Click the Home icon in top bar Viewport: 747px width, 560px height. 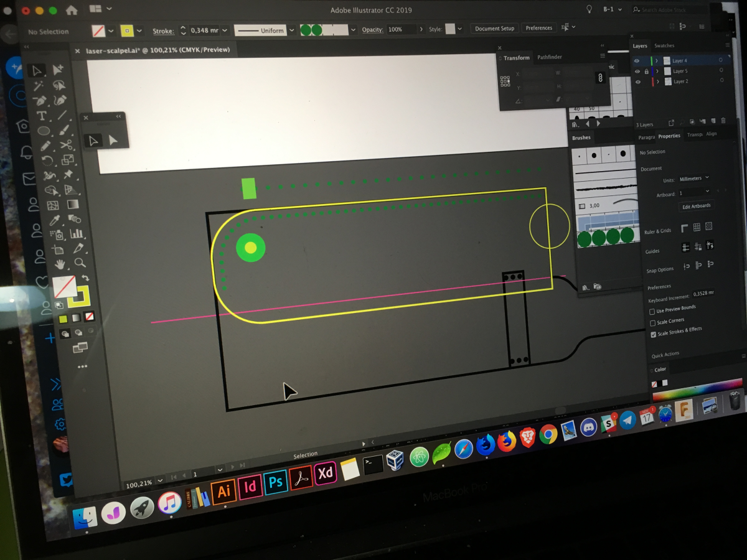[72, 10]
